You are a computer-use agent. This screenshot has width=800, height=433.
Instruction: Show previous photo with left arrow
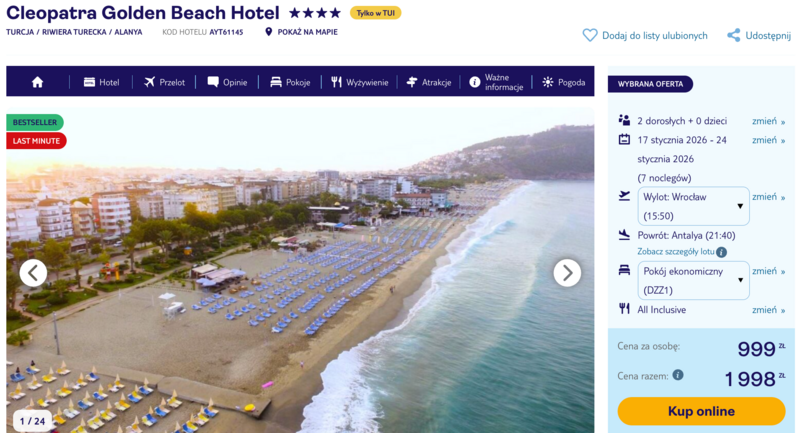(x=33, y=272)
